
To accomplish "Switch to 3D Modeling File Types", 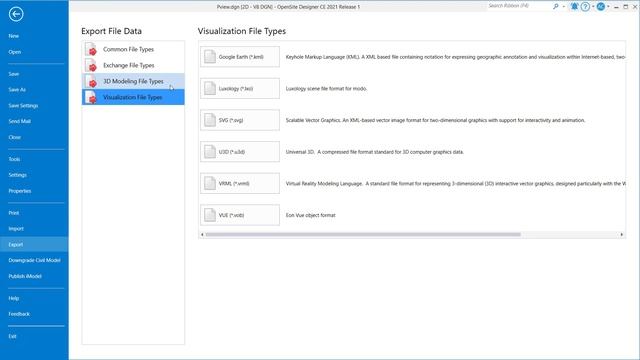I will 133,81.
